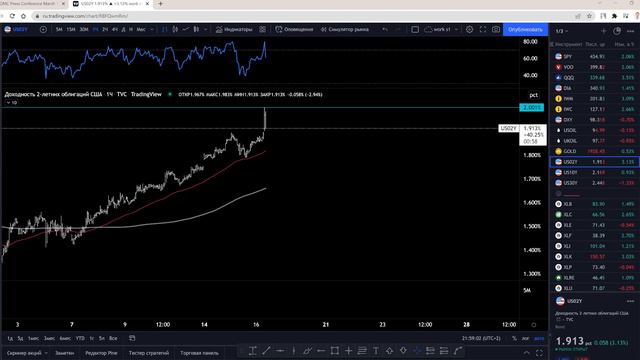This screenshot has width=640, height=360.
Task: Open the Торговая панель tab
Action: point(199,353)
